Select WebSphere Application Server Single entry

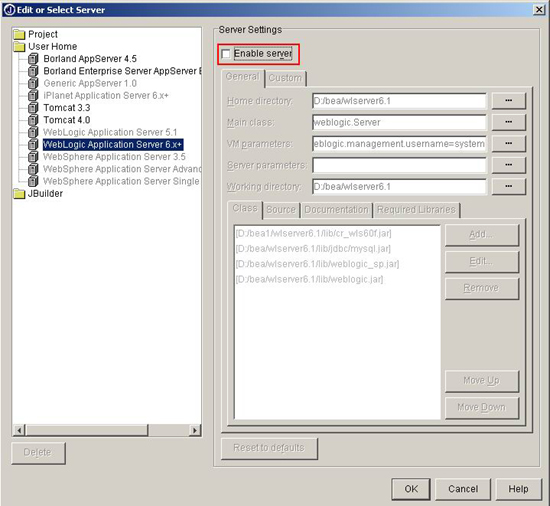(121, 181)
